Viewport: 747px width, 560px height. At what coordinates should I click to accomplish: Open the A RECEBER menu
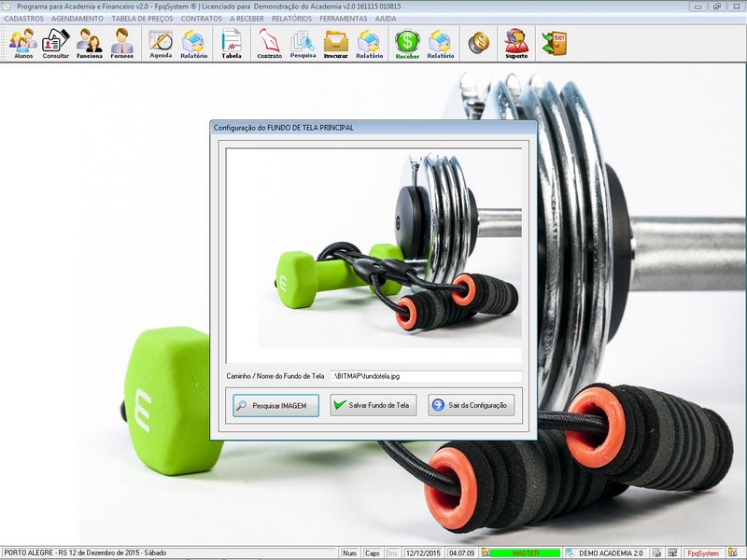point(247,19)
